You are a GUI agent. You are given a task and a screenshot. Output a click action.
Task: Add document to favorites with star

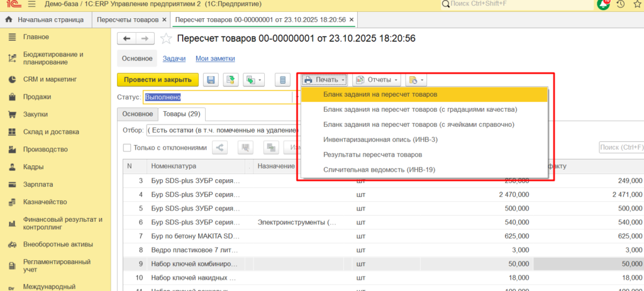click(166, 38)
